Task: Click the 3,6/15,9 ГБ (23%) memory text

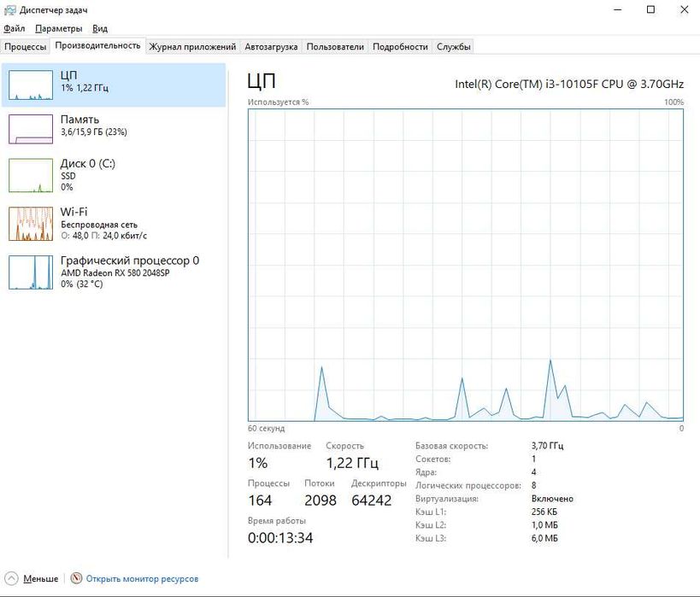Action: tap(94, 132)
